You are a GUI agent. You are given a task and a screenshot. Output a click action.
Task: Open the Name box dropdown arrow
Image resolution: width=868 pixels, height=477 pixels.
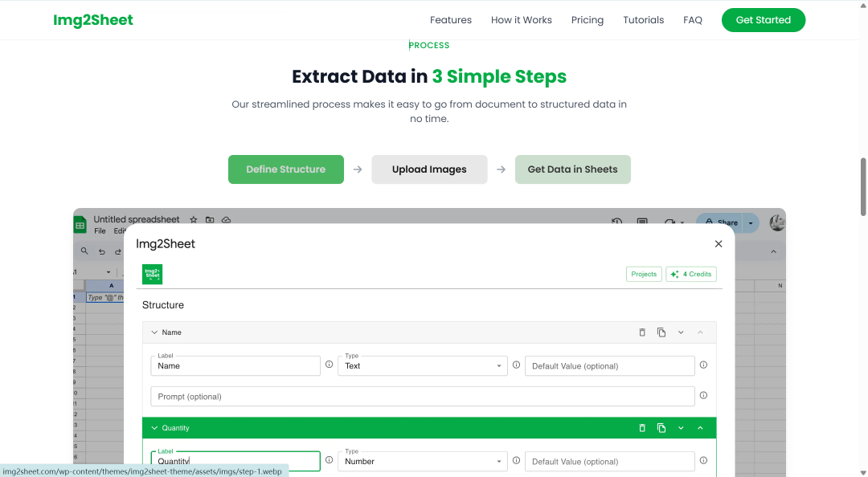pyautogui.click(x=108, y=271)
